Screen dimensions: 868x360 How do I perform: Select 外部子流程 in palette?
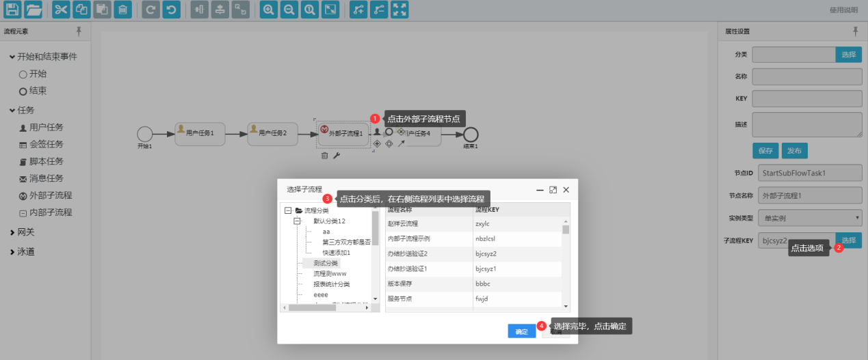pos(45,195)
